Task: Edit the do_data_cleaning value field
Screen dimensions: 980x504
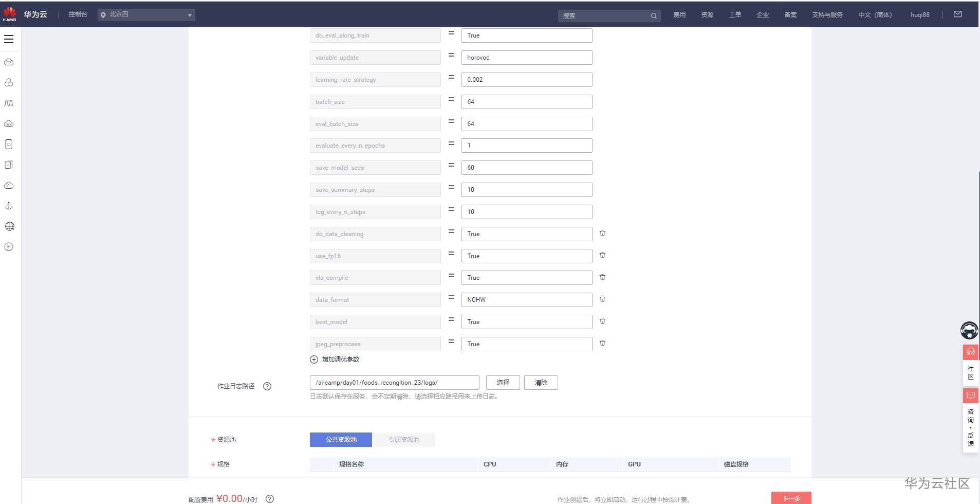Action: coord(527,234)
